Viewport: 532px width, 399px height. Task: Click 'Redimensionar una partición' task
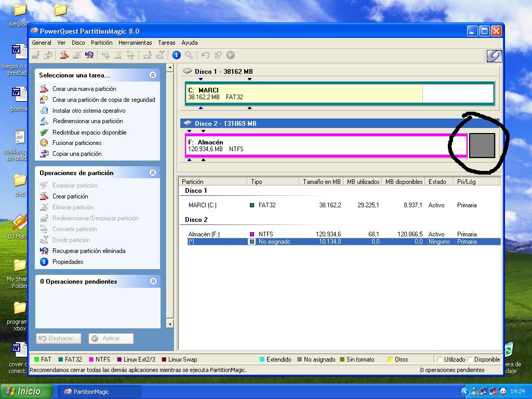[x=88, y=121]
